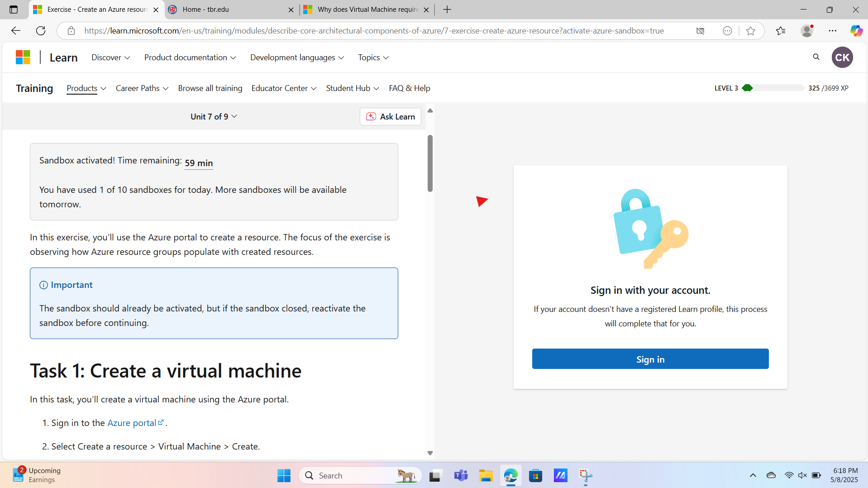Open Snipping Tool from taskbar
868x488 pixels.
click(x=586, y=476)
